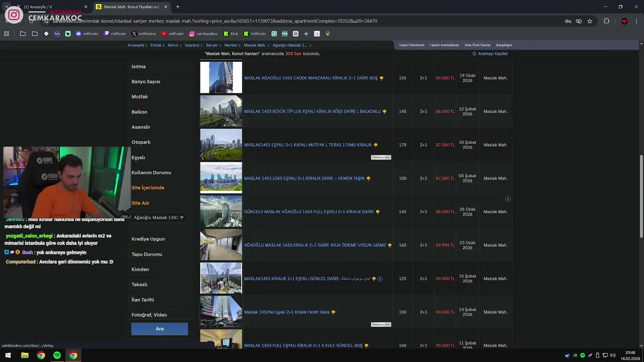Click the crossed-eye tracking protection icon
The image size is (644, 362).
pyautogui.click(x=579, y=21)
